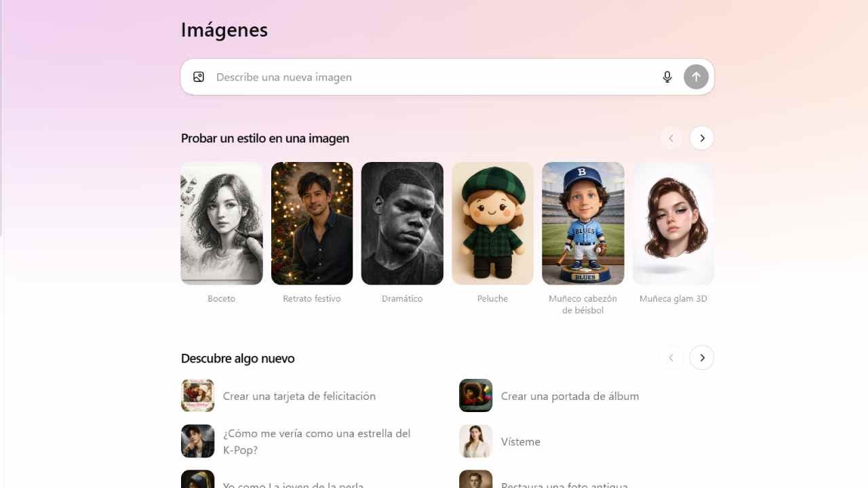Choose the Retrato festivo style
Image resolution: width=868 pixels, height=488 pixels.
pyautogui.click(x=312, y=224)
